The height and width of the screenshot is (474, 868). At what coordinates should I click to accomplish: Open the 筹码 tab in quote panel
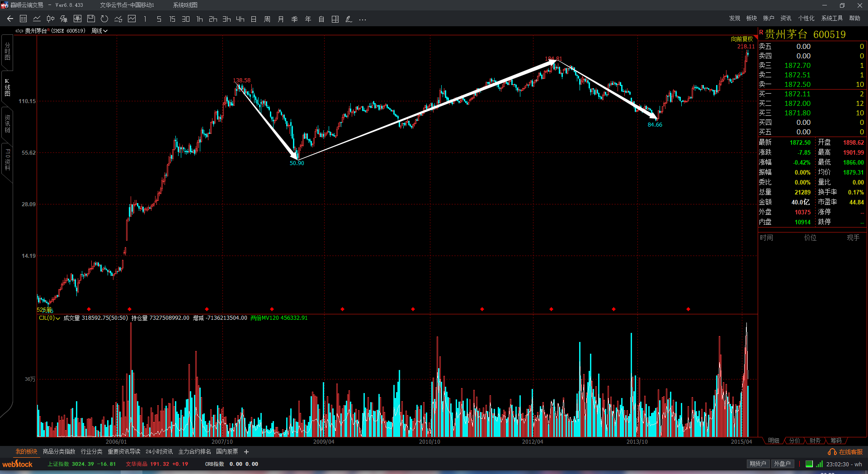(x=836, y=441)
